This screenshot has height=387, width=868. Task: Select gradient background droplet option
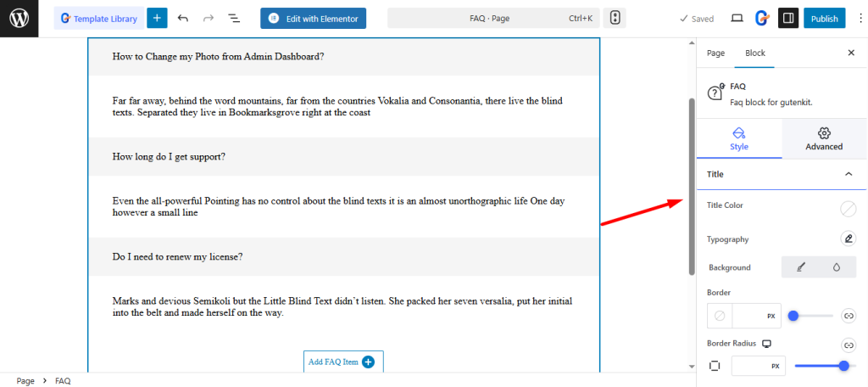coord(837,267)
